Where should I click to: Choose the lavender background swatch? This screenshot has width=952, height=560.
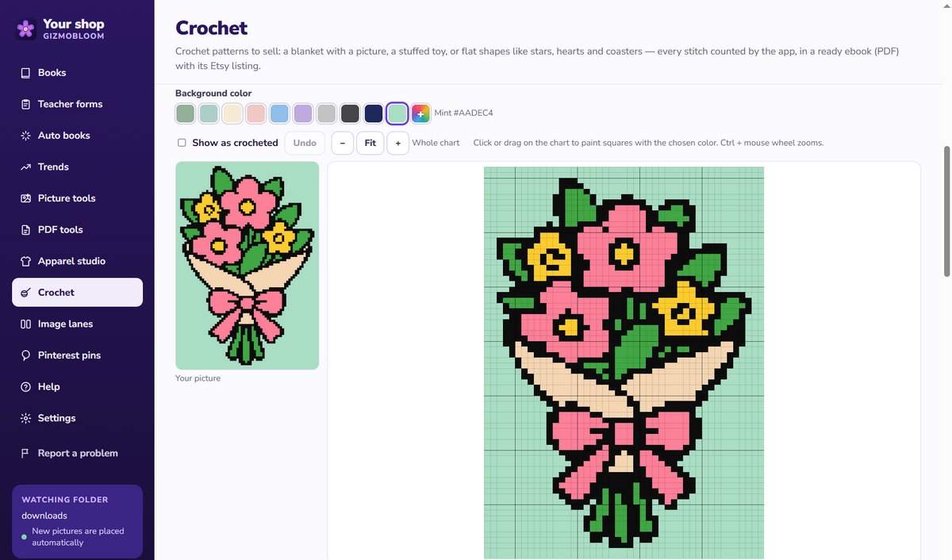click(303, 113)
